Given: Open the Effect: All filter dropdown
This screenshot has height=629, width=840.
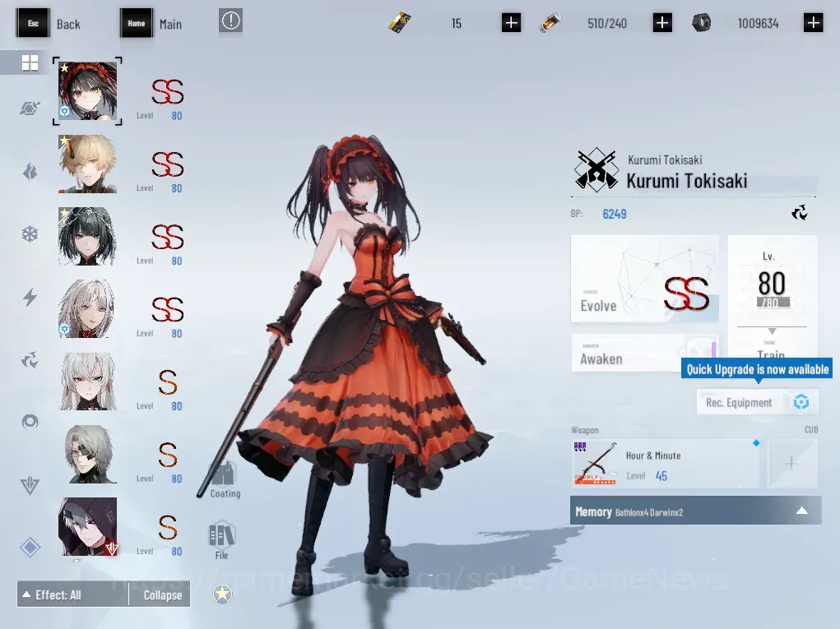Looking at the screenshot, I should [73, 594].
